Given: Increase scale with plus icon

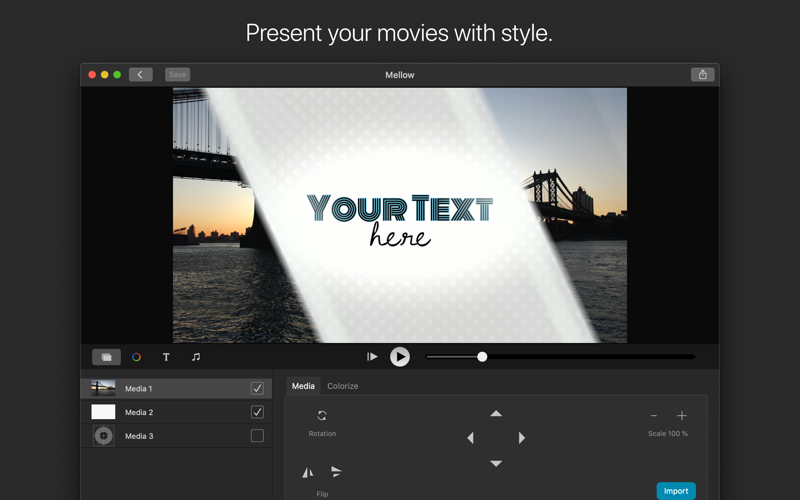Looking at the screenshot, I should (x=682, y=416).
